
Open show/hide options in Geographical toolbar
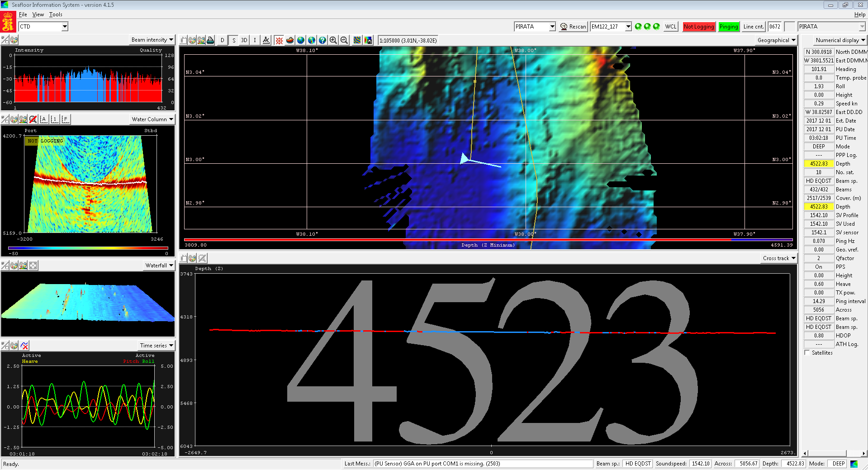pyautogui.click(x=183, y=40)
